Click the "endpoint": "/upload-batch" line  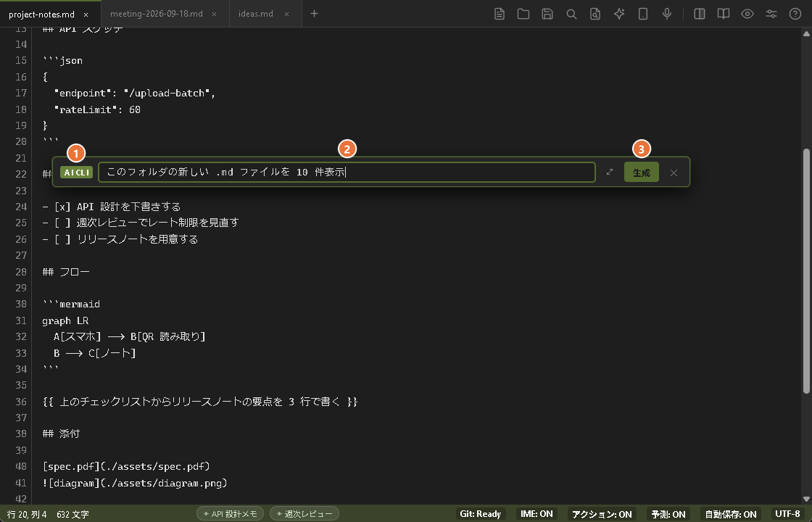click(x=135, y=94)
